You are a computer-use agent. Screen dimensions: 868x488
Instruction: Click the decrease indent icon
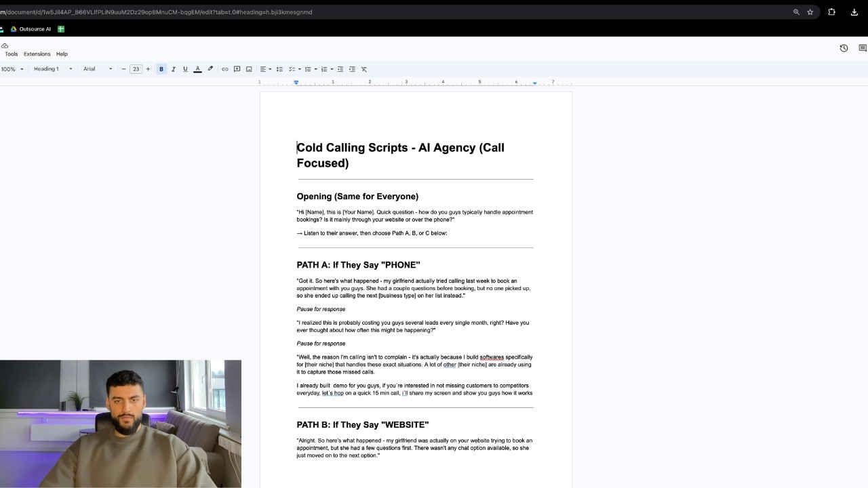(340, 69)
